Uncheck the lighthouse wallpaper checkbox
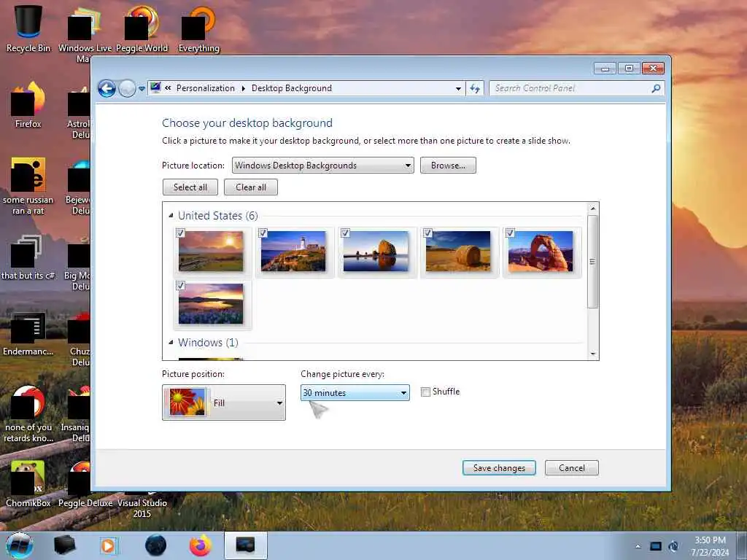This screenshot has height=560, width=747. (x=263, y=233)
